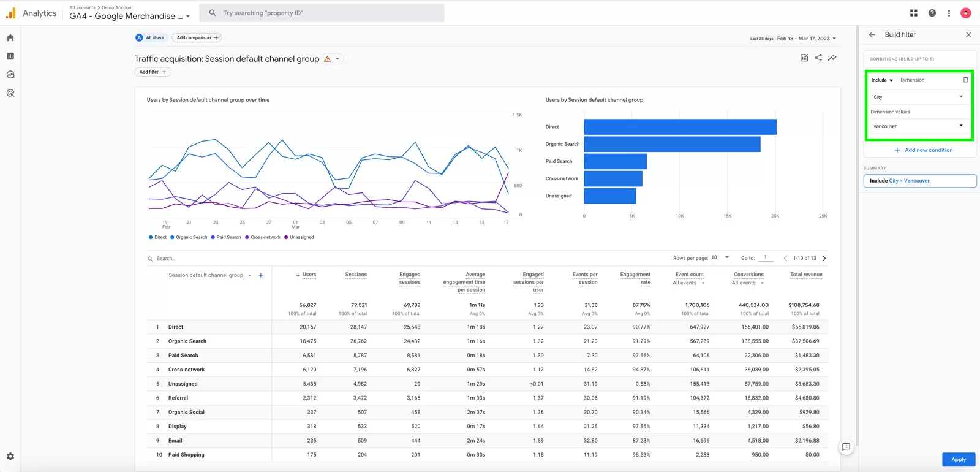Click the user account avatar
Screen dimensions: 980x472
966,13
